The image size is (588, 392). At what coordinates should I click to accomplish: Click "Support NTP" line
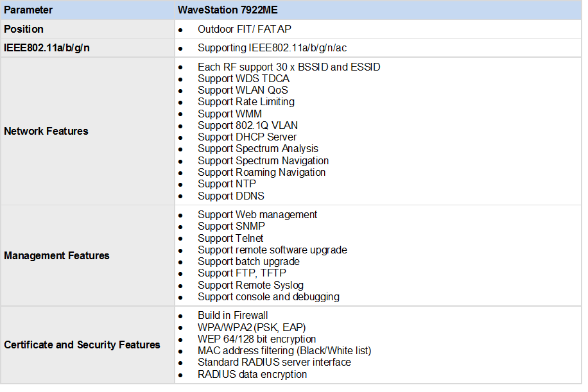coord(227,184)
